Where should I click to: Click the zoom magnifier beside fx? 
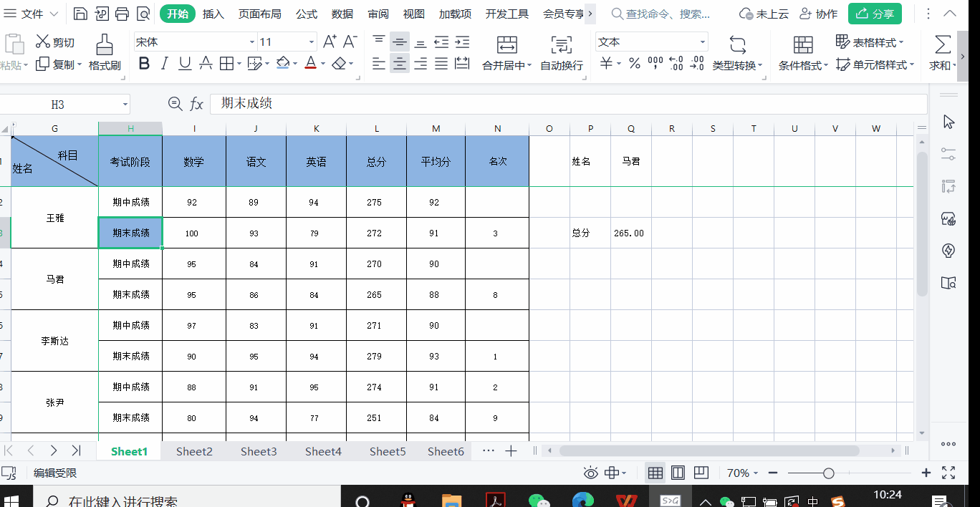pos(175,104)
